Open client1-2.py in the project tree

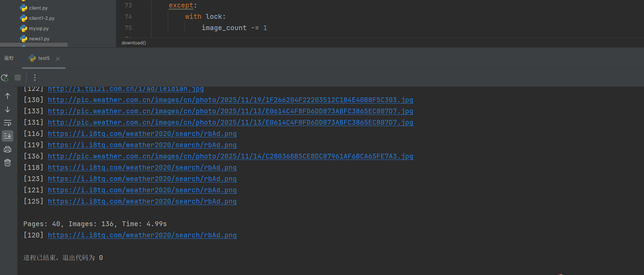pos(41,18)
